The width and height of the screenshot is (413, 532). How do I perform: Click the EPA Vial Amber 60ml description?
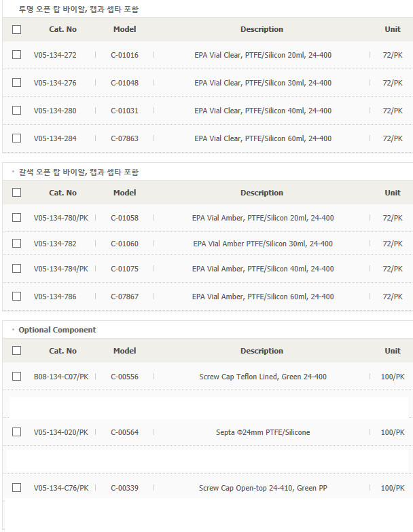(263, 297)
